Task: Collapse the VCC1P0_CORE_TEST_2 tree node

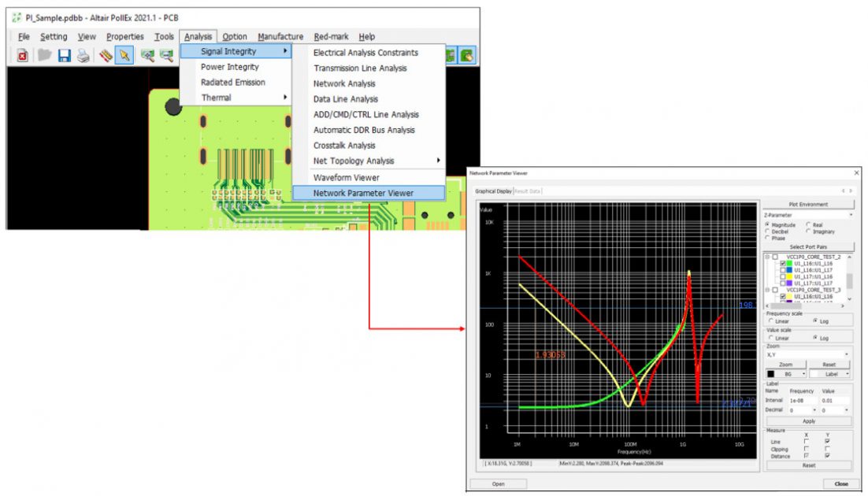Action: point(767,257)
